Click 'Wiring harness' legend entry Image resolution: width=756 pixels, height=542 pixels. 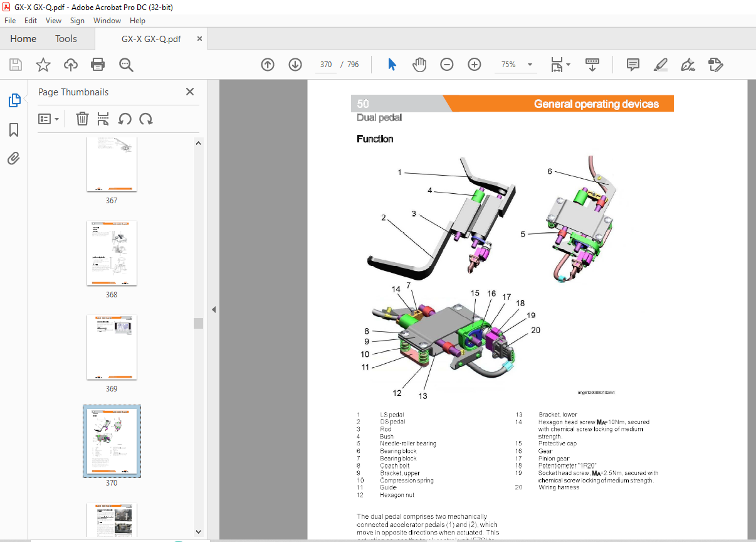(559, 487)
